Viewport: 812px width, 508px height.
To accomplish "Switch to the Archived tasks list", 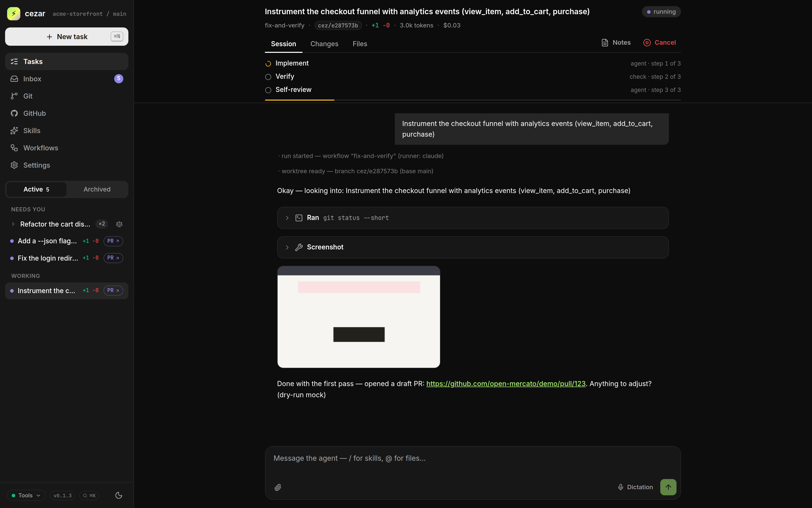I will (x=97, y=189).
